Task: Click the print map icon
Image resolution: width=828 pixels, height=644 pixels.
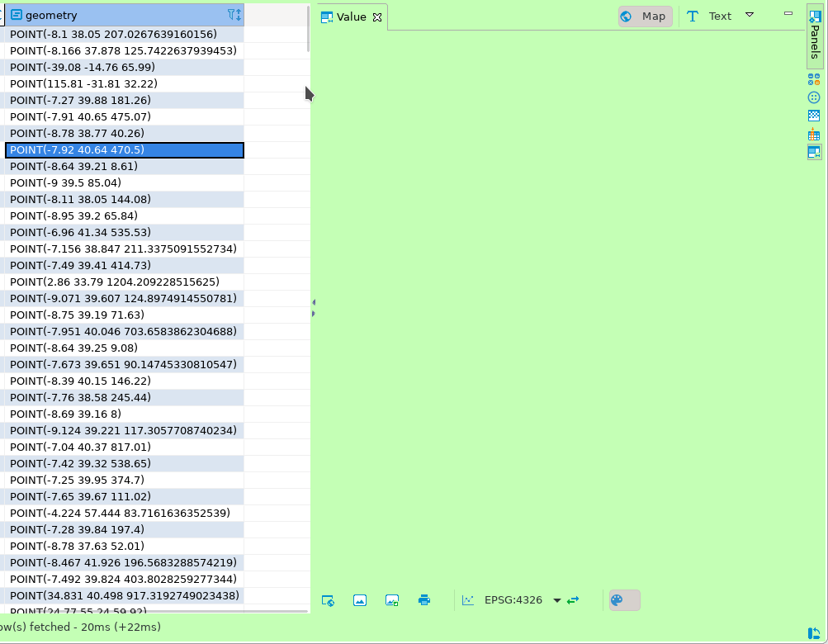Action: point(424,600)
